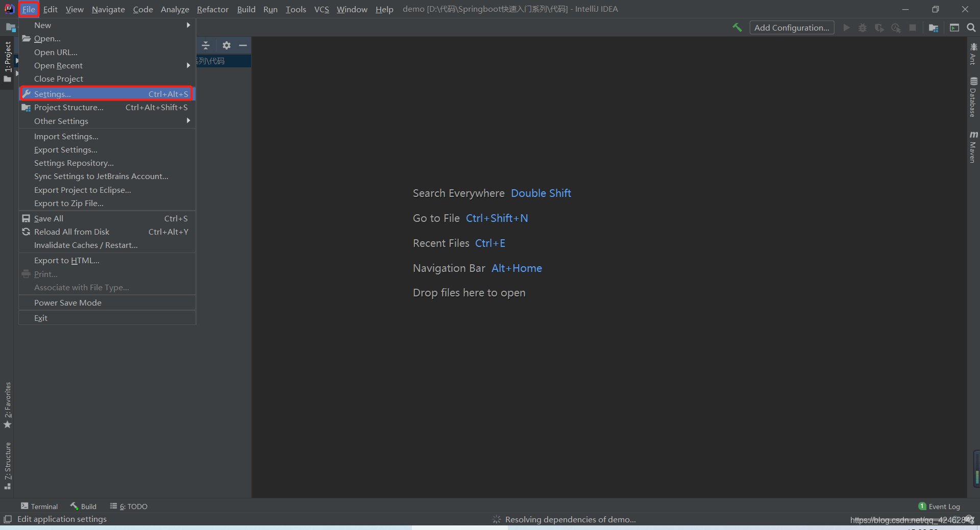Click the Search Everywhere magnifier icon
This screenshot has height=530, width=980.
click(x=971, y=28)
